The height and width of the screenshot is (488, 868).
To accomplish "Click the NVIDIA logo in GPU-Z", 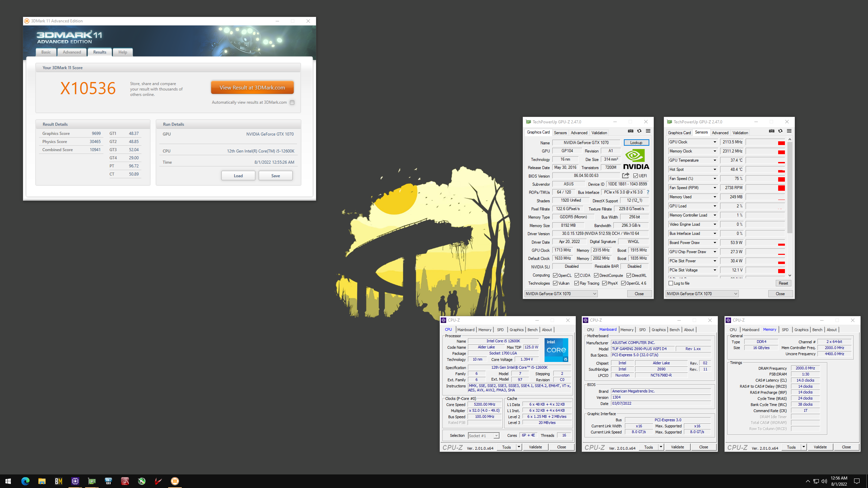I will click(x=636, y=160).
